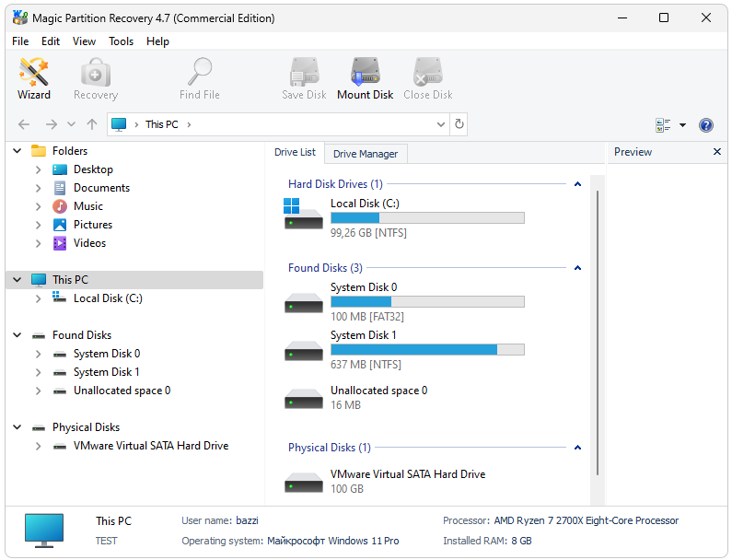Switch to the Drive Manager tab
The height and width of the screenshot is (560, 732).
[366, 154]
